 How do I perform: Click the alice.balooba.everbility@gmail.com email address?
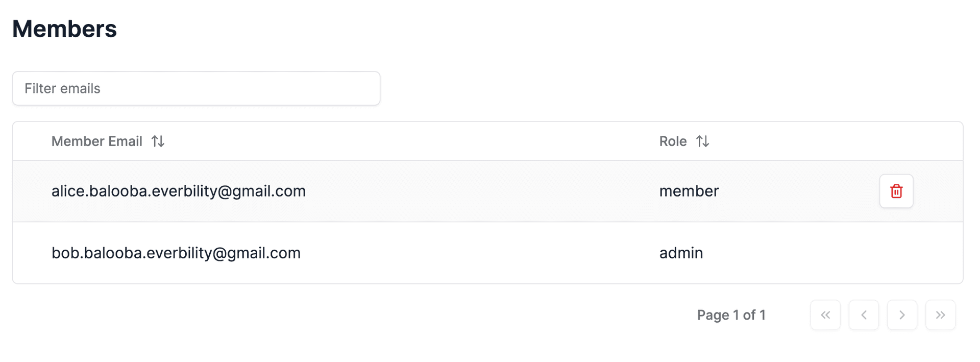pos(179,191)
